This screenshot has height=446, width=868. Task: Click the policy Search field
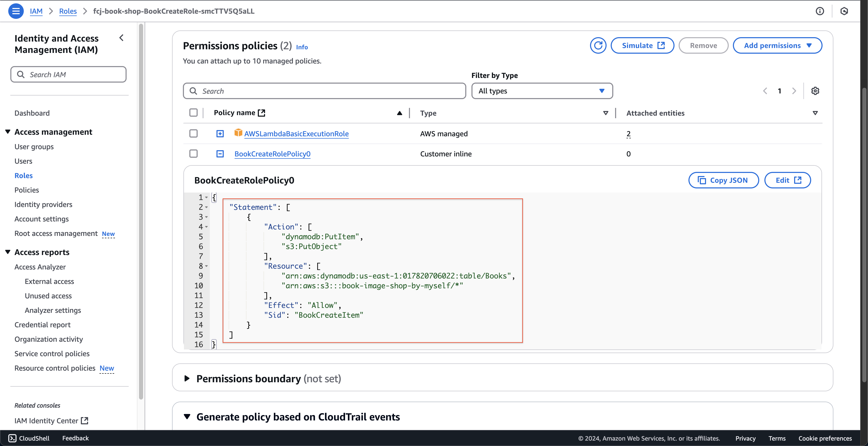[x=324, y=91]
